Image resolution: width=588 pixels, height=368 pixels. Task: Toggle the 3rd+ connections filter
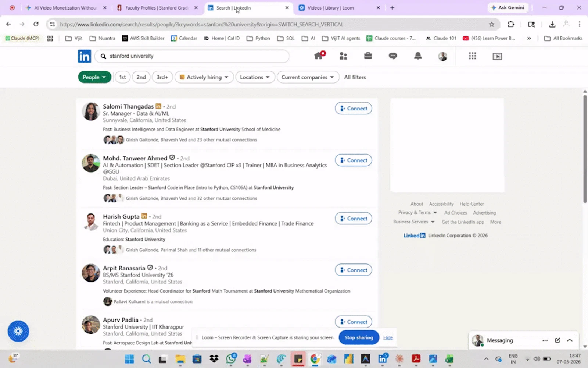(x=162, y=77)
